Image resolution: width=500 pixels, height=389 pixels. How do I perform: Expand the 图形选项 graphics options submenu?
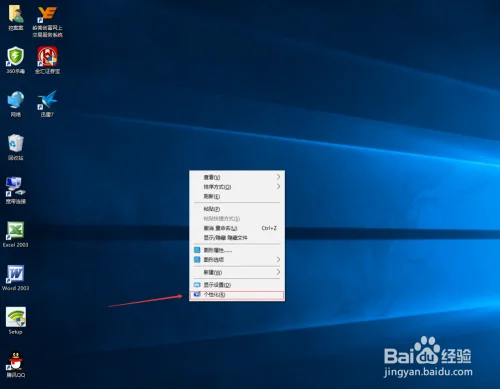click(237, 259)
